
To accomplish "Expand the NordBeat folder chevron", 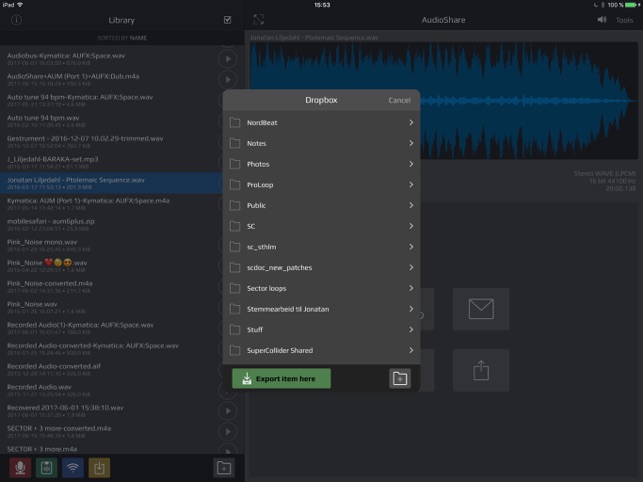I will [411, 122].
